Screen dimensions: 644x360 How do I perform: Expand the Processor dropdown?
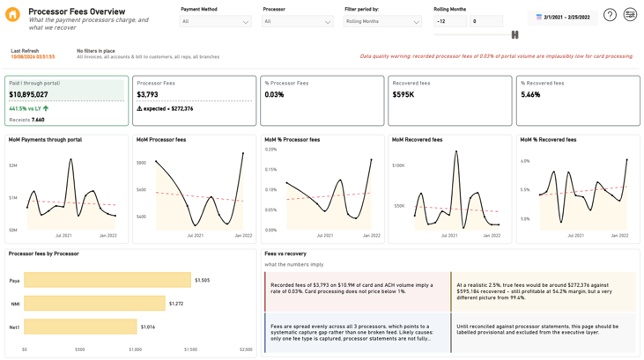[298, 21]
